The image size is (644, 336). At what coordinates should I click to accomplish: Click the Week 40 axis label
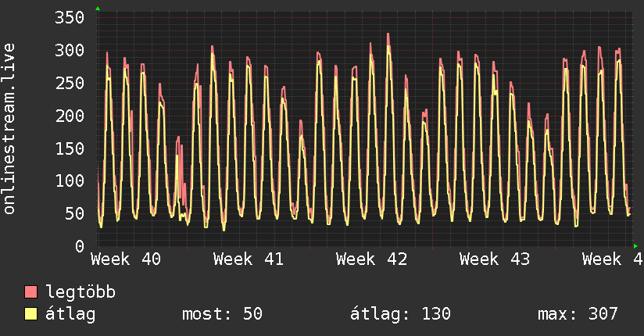(x=126, y=259)
